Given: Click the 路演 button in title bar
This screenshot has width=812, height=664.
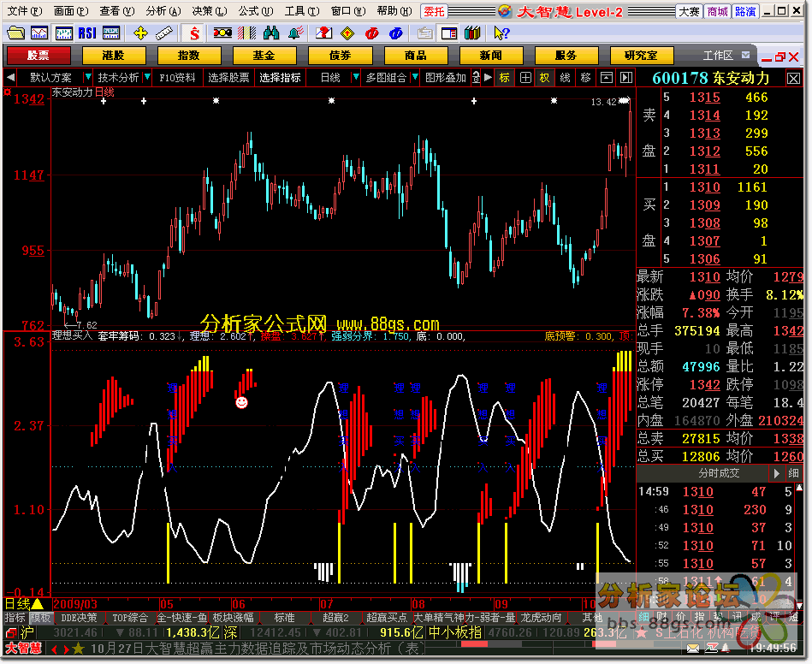Looking at the screenshot, I should point(746,11).
